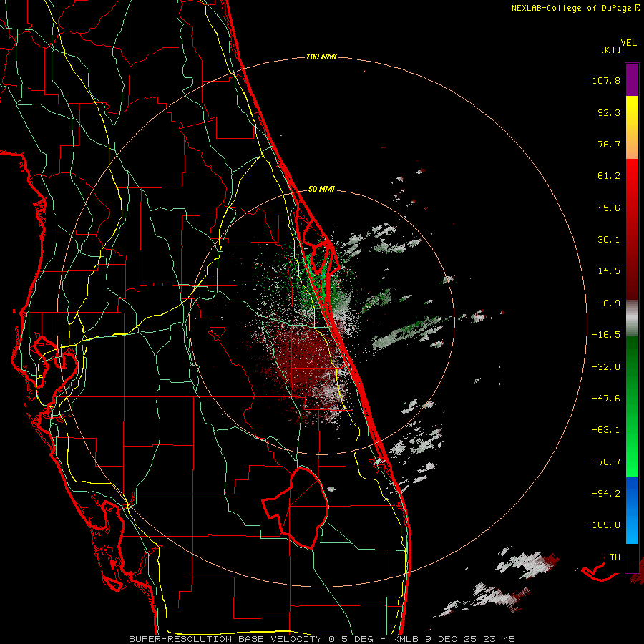Click the -63.1 velocity scale value
This screenshot has height=644, width=644.
[606, 430]
